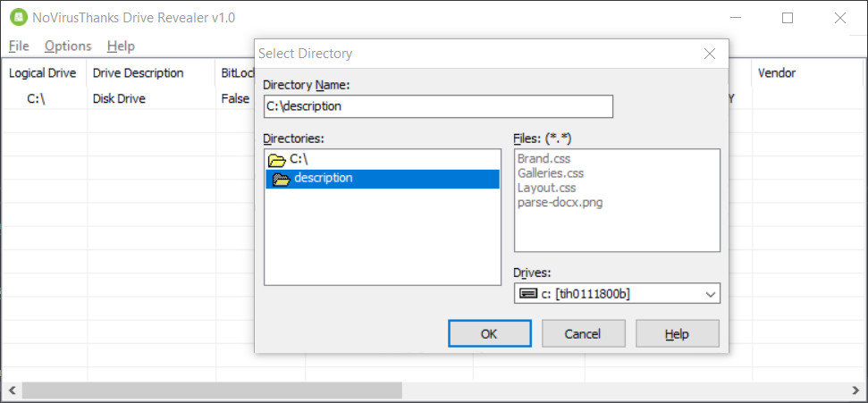Select the description directory entry

[x=383, y=179]
